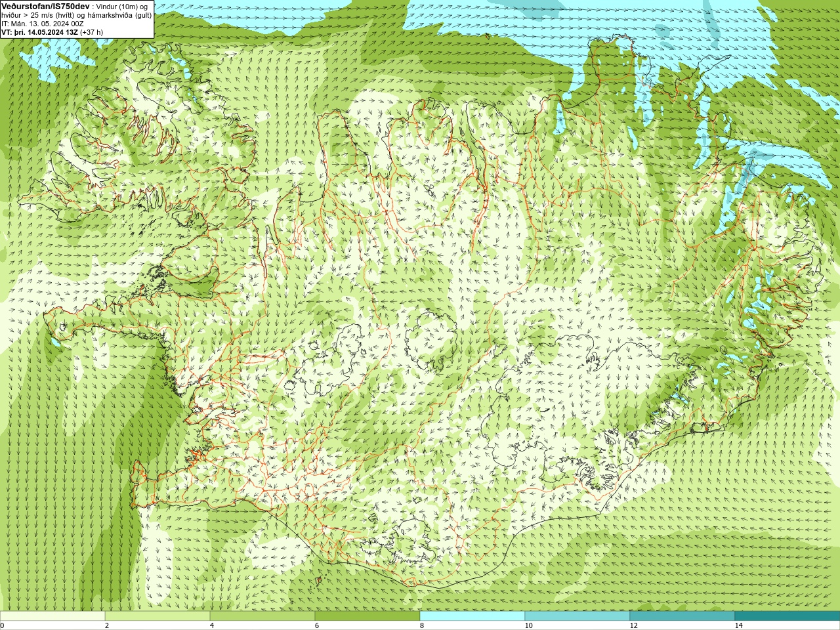Click the legend label '4'

212,625
